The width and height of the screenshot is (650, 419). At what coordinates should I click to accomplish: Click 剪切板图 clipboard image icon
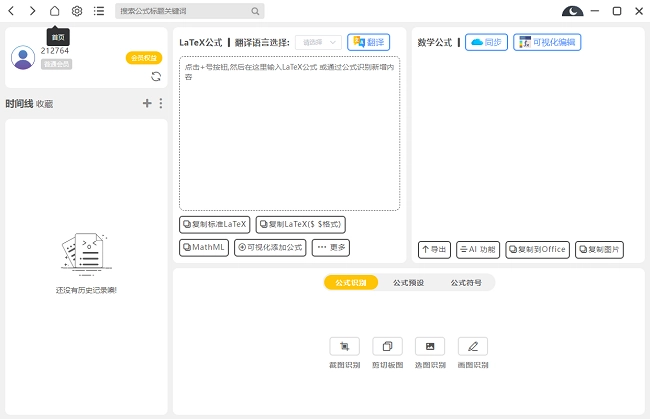(x=387, y=346)
